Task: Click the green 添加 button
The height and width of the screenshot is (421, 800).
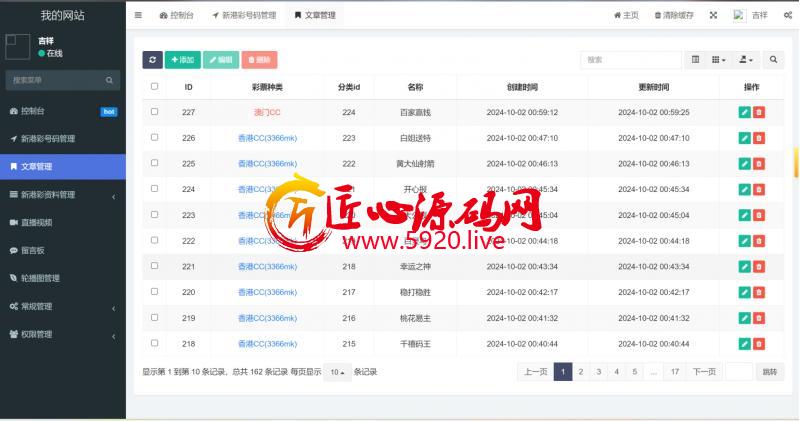Action: click(182, 60)
